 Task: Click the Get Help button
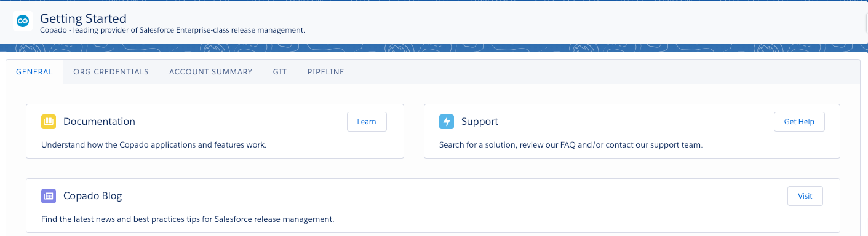[799, 122]
